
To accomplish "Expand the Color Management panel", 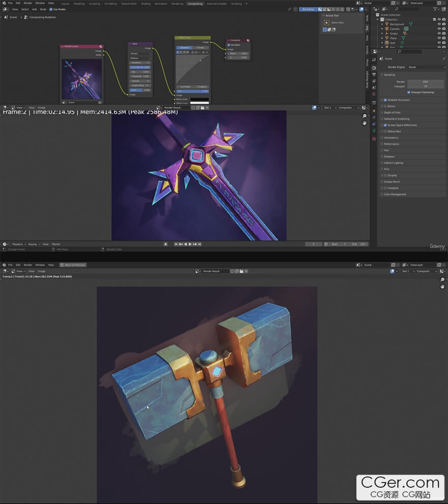I will coord(395,194).
